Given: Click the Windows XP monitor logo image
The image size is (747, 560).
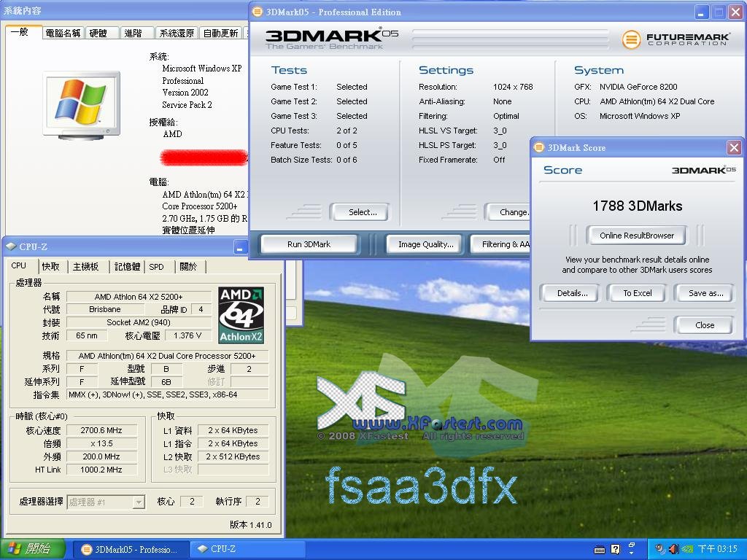Looking at the screenshot, I should [81, 104].
